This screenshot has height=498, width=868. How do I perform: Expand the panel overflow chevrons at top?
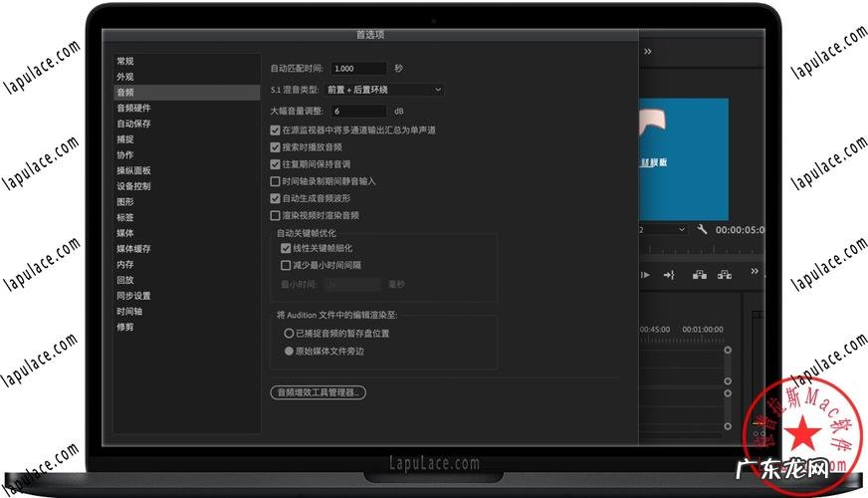(648, 51)
